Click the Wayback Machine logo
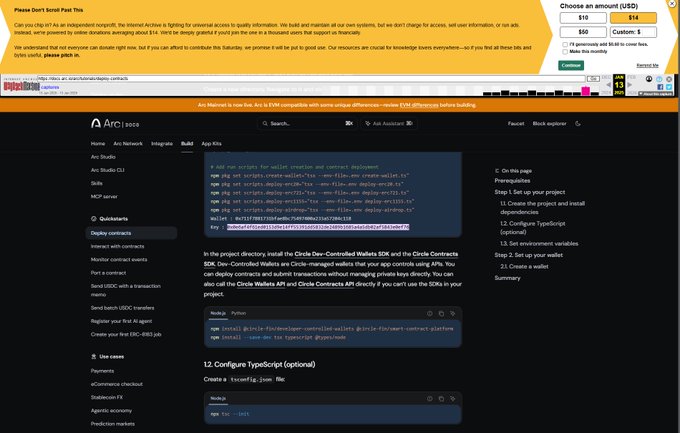Image resolution: width=680 pixels, height=433 pixels. coord(22,86)
